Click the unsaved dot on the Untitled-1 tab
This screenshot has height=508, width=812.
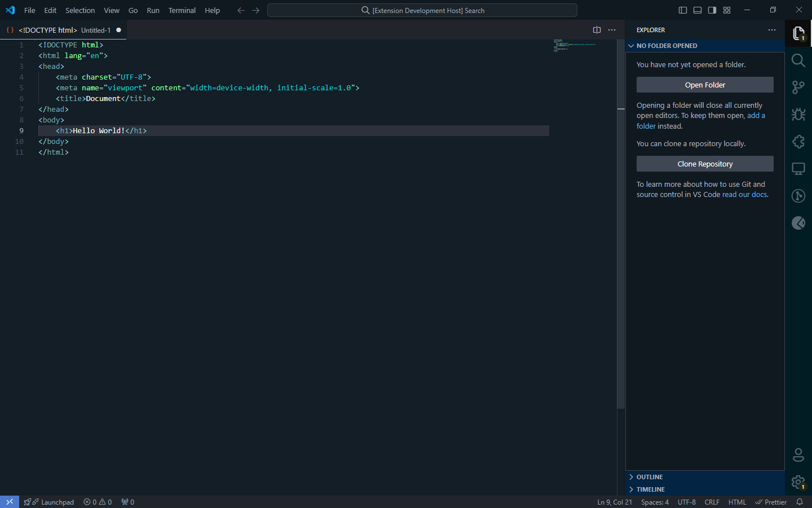coord(118,30)
